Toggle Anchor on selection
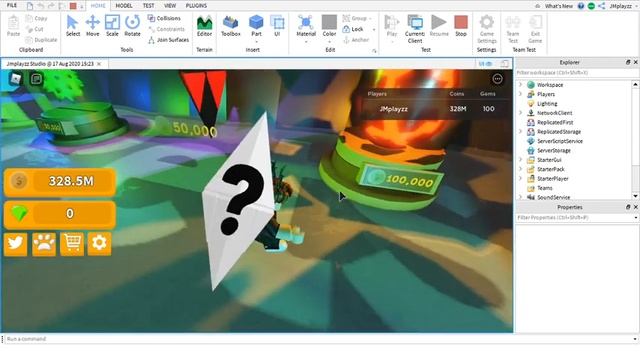 pyautogui.click(x=356, y=40)
